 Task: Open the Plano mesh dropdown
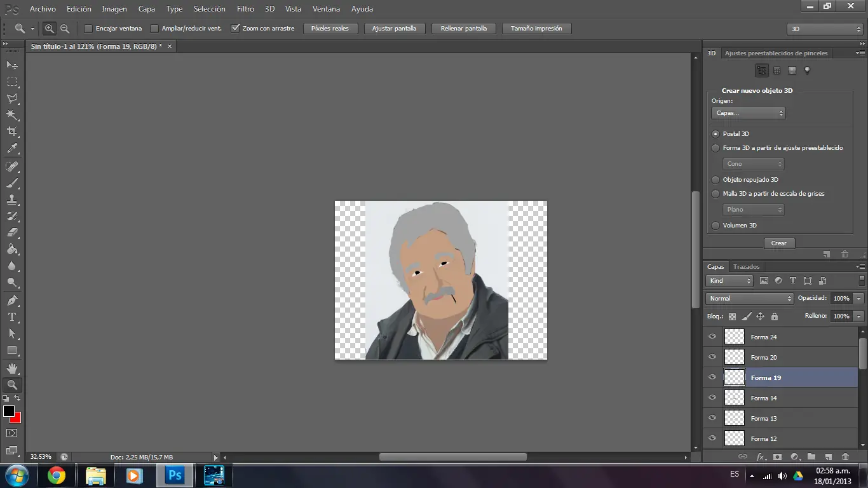click(754, 210)
